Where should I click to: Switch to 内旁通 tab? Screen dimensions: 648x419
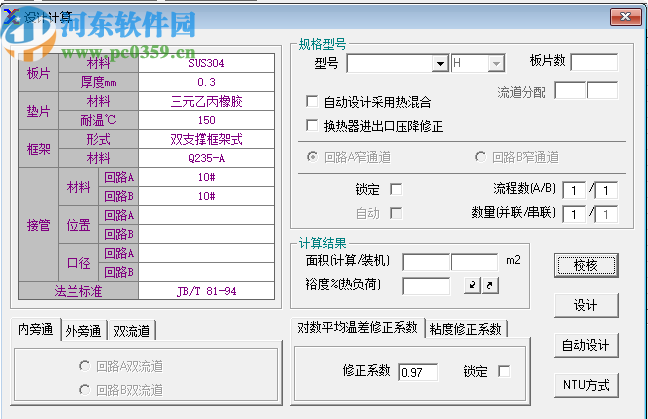[x=36, y=329]
